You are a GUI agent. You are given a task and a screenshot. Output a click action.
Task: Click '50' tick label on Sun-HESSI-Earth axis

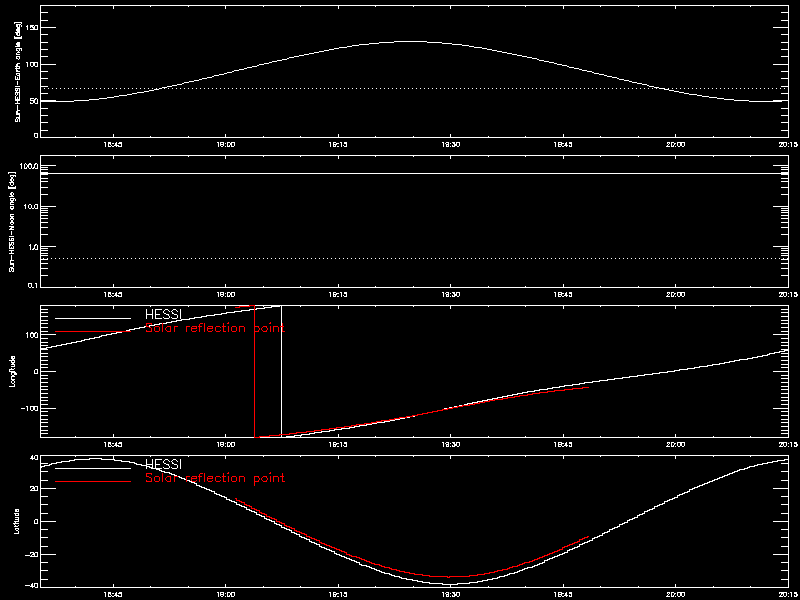click(x=33, y=101)
